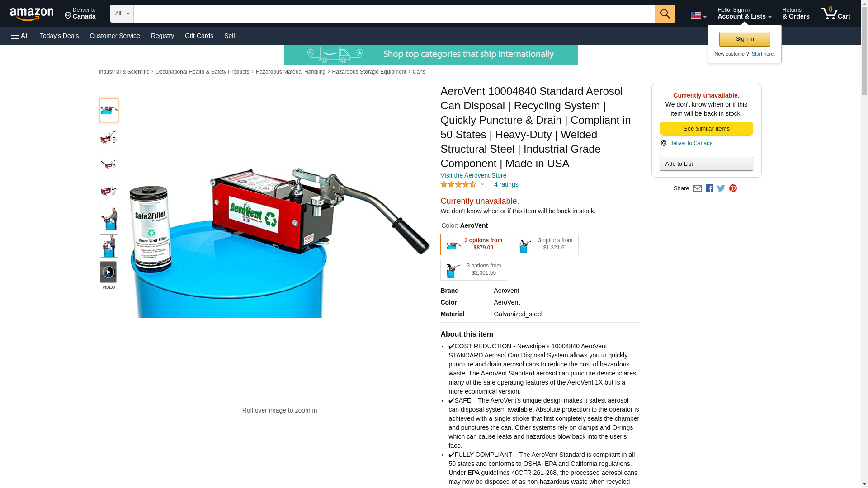
Task: Share product on Pinterest icon
Action: tap(733, 188)
